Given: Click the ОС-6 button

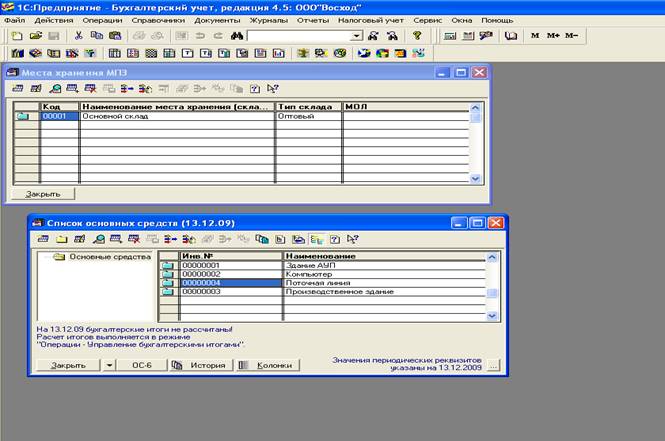Looking at the screenshot, I should click(x=140, y=366).
